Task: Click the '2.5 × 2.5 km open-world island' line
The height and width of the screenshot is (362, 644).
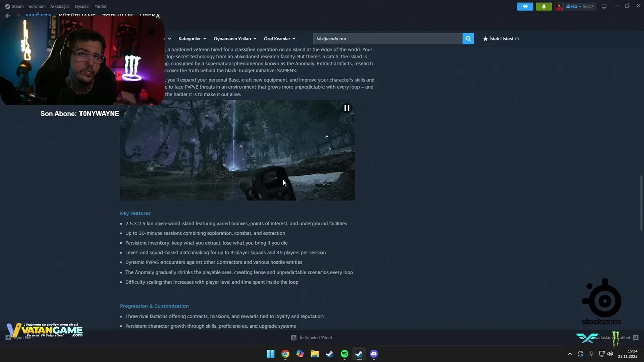Action: [236, 224]
